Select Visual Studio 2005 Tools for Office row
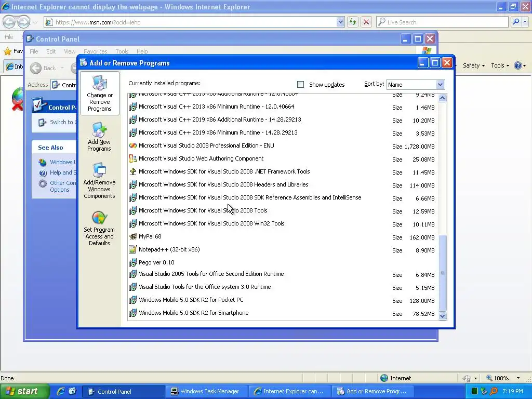The height and width of the screenshot is (399, 532). click(283, 274)
